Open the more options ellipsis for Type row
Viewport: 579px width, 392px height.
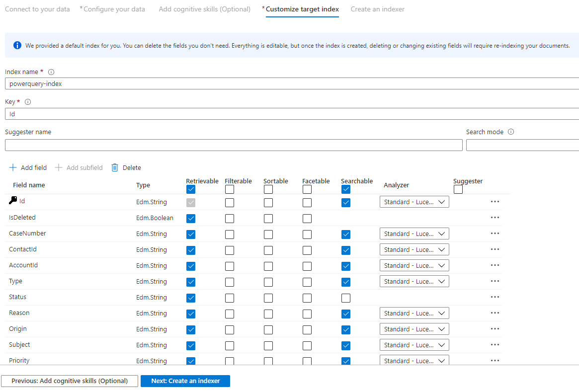tap(495, 281)
